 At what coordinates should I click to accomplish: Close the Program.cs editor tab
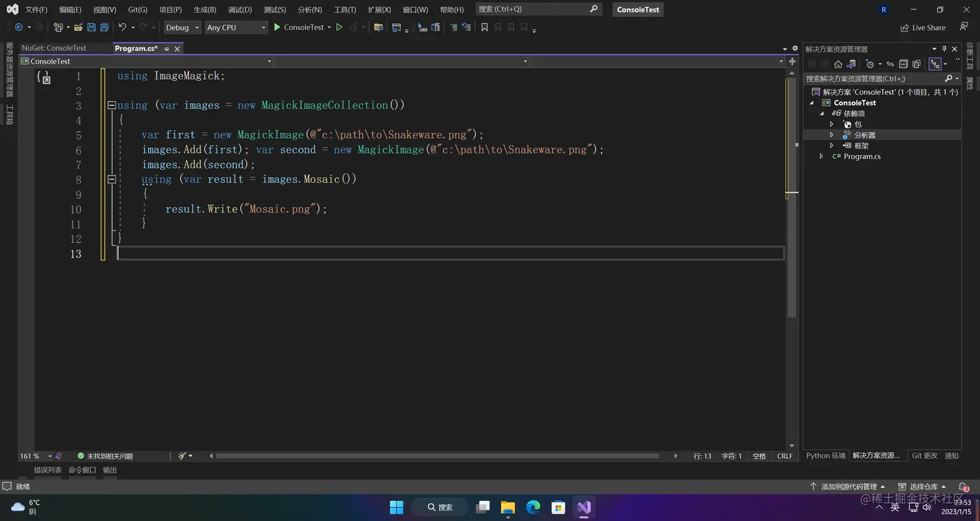177,49
